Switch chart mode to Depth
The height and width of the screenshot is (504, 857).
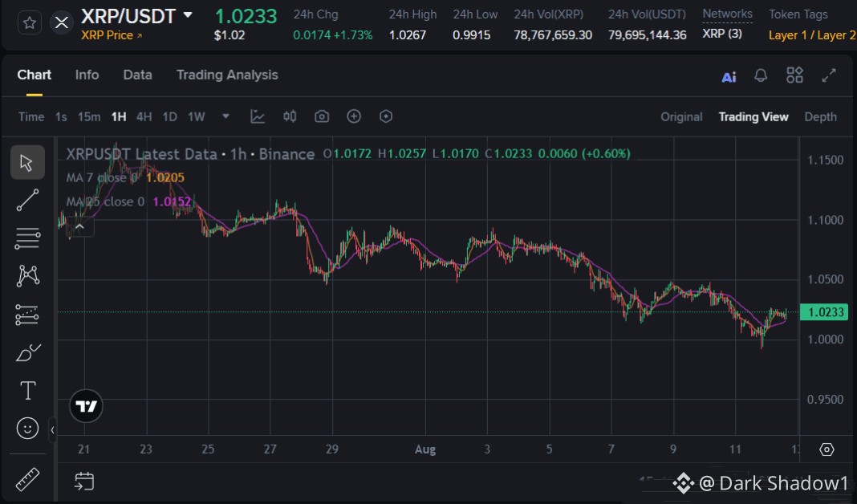pos(820,117)
